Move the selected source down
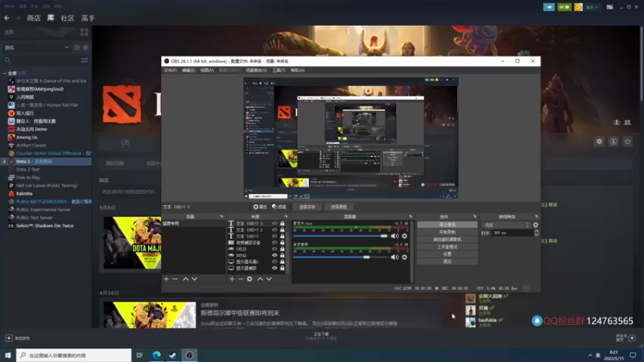The image size is (644, 362). (x=269, y=279)
